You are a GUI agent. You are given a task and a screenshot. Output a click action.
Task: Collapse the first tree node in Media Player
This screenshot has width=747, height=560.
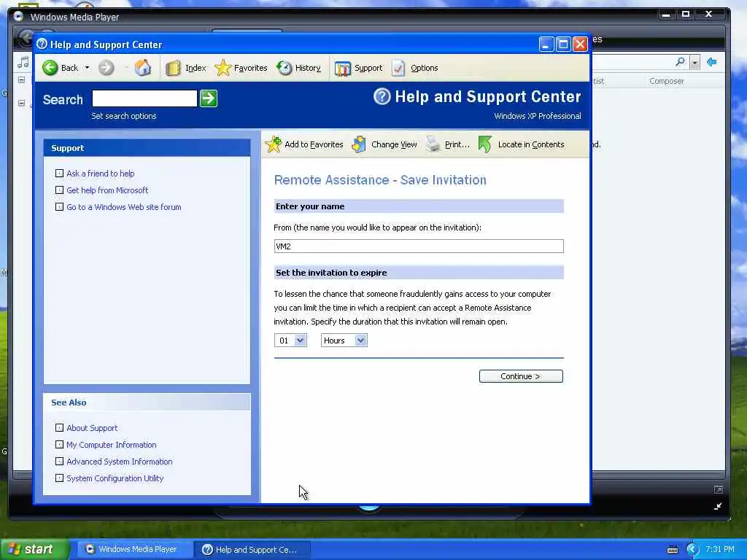point(21,80)
